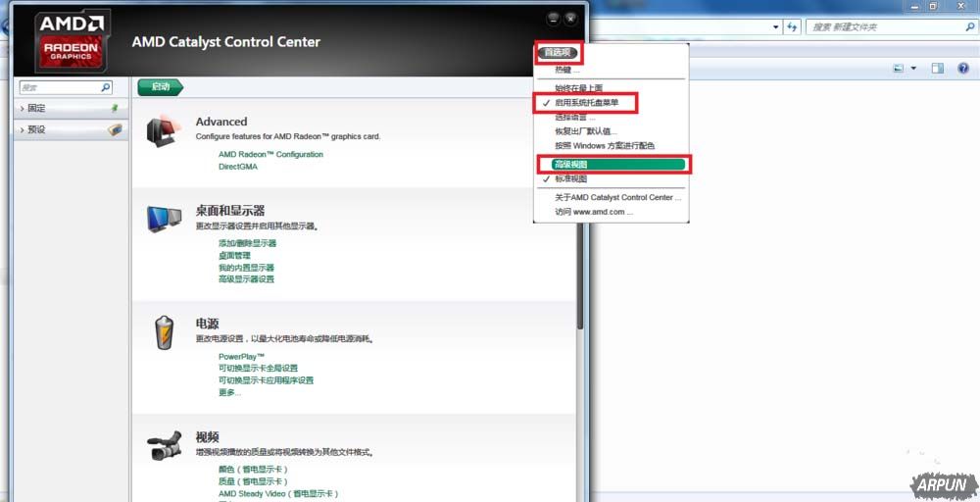
Task: Click the magnifier in Catalyst search box
Action: (106, 87)
